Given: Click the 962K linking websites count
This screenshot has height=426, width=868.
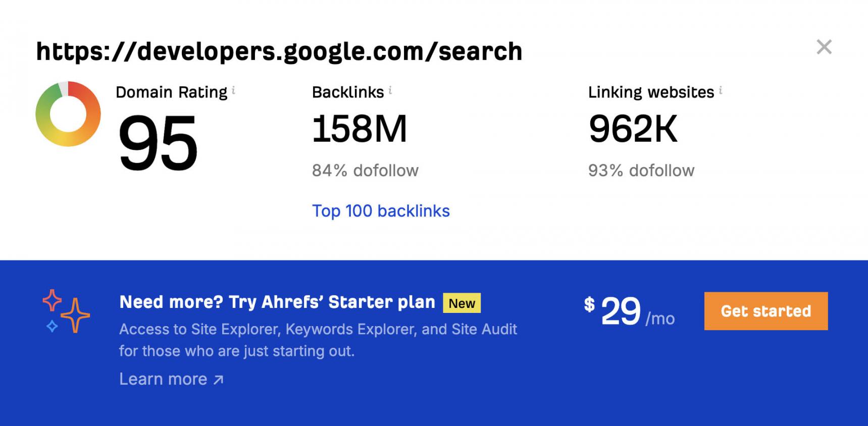Looking at the screenshot, I should (x=633, y=129).
